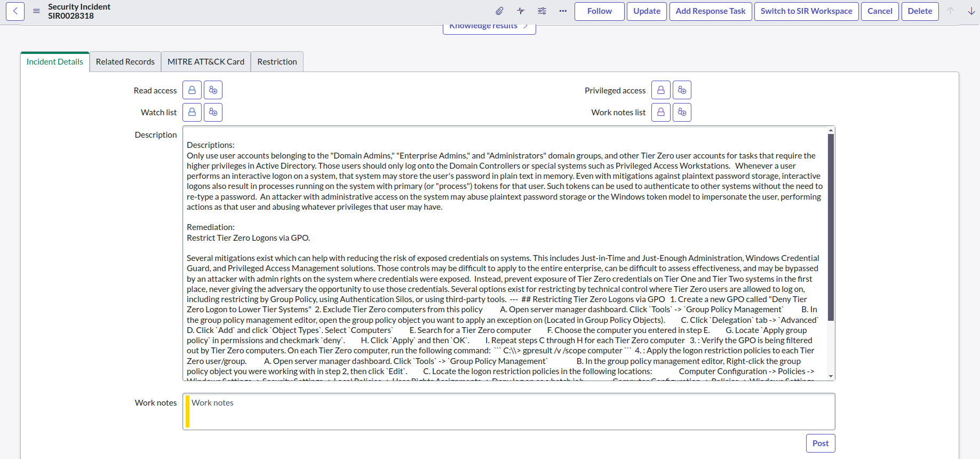The height and width of the screenshot is (459, 980).
Task: Click Update to save the incident
Action: coord(647,11)
